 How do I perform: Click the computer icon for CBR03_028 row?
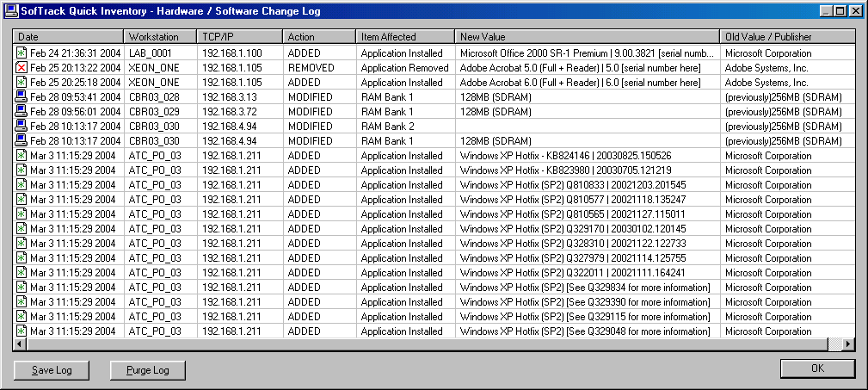pyautogui.click(x=22, y=97)
